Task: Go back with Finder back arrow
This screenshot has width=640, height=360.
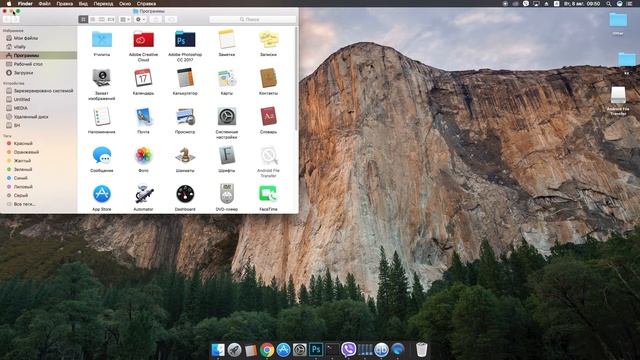Action: click(7, 19)
